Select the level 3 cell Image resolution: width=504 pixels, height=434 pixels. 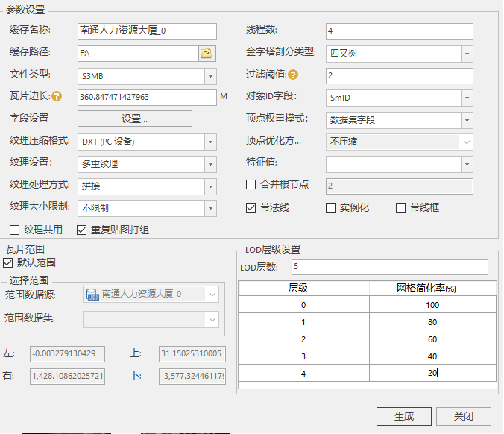tap(303, 356)
